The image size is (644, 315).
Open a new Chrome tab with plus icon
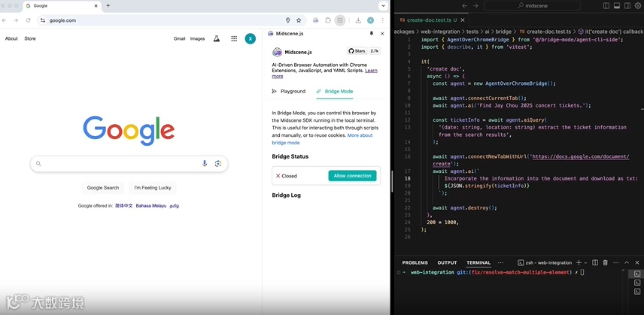[108, 6]
